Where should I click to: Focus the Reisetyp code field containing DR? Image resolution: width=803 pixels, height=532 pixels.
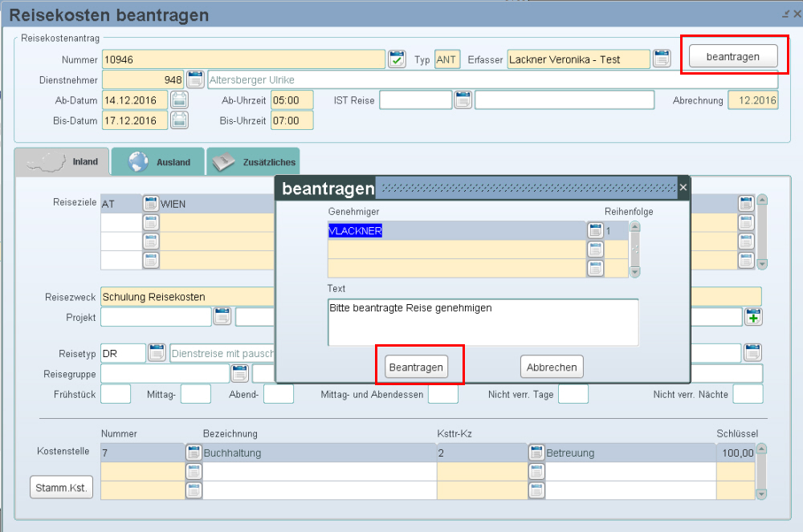(x=124, y=353)
